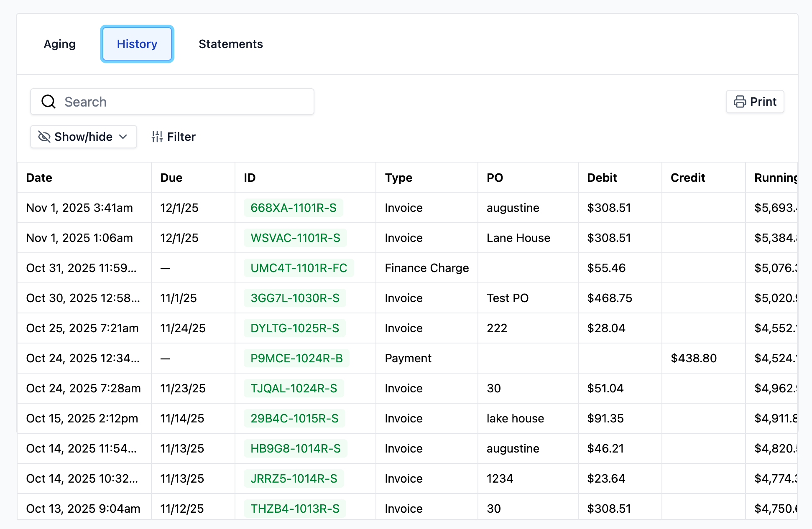
Task: Click the crossed-out eye icon
Action: pos(44,137)
